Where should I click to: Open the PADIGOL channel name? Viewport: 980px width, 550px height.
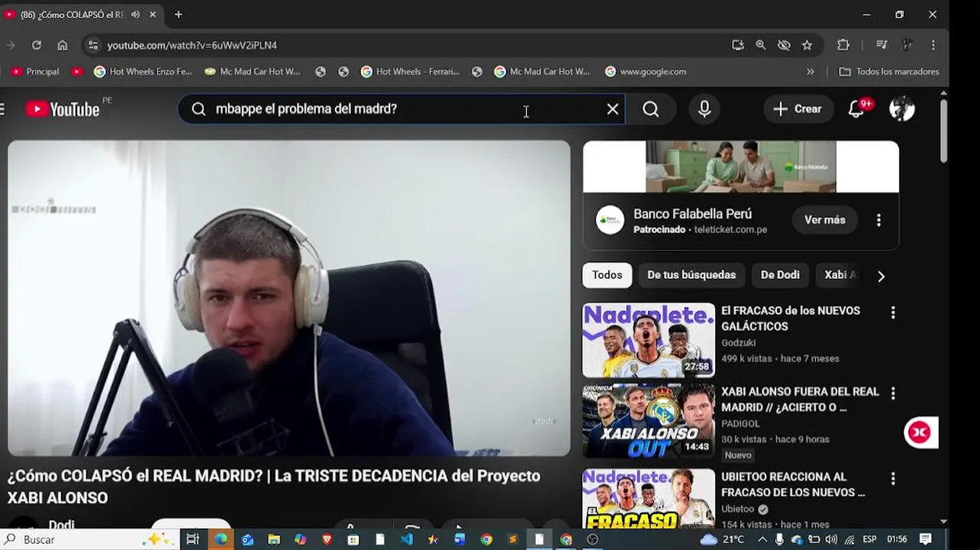pos(740,424)
